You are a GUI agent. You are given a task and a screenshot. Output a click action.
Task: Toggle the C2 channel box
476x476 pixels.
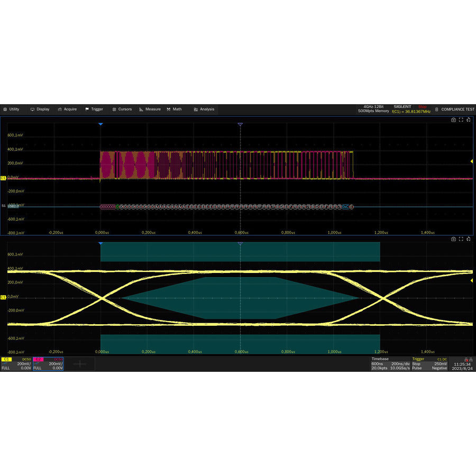(x=48, y=363)
